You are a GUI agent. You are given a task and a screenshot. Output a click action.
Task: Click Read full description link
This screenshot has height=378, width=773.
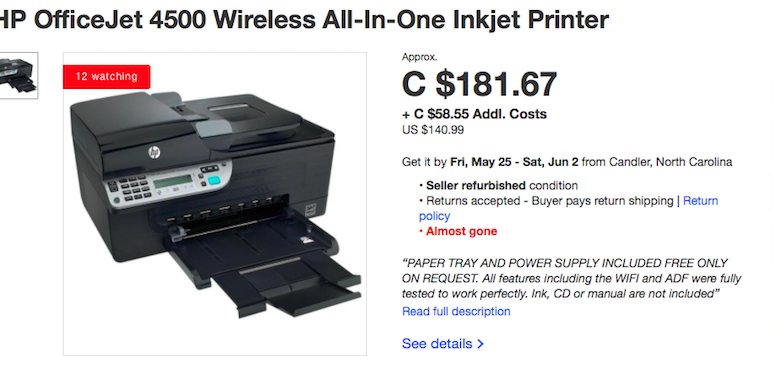(456, 311)
